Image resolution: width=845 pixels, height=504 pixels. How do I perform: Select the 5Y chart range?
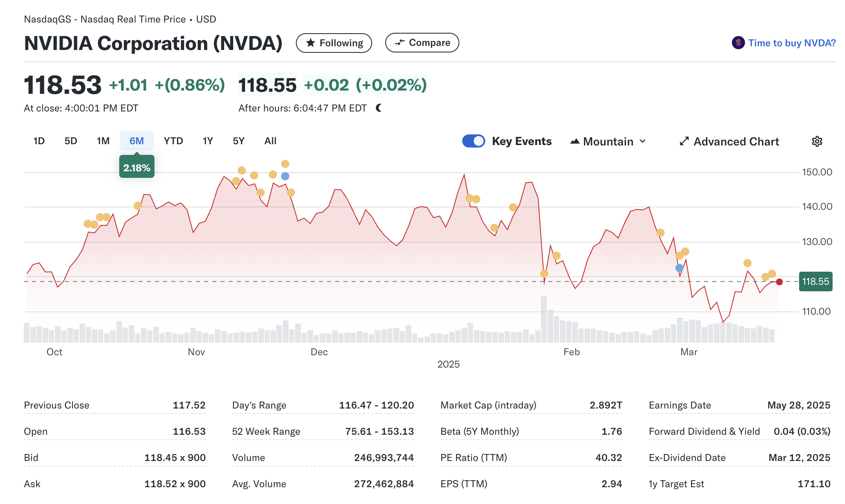[x=239, y=141]
